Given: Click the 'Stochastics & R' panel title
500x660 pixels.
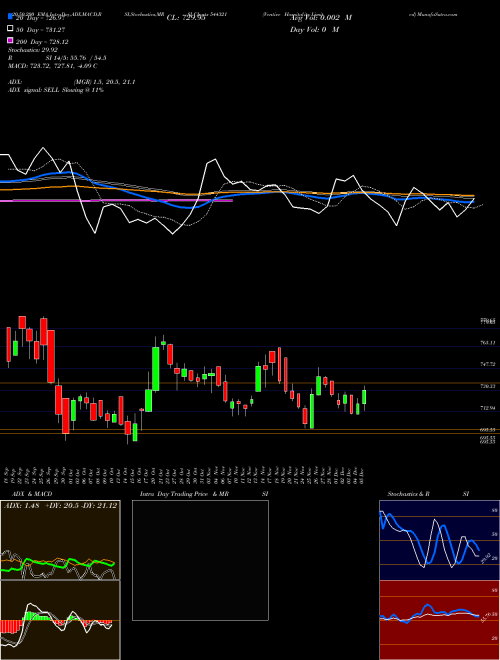Looking at the screenshot, I should 409,494.
